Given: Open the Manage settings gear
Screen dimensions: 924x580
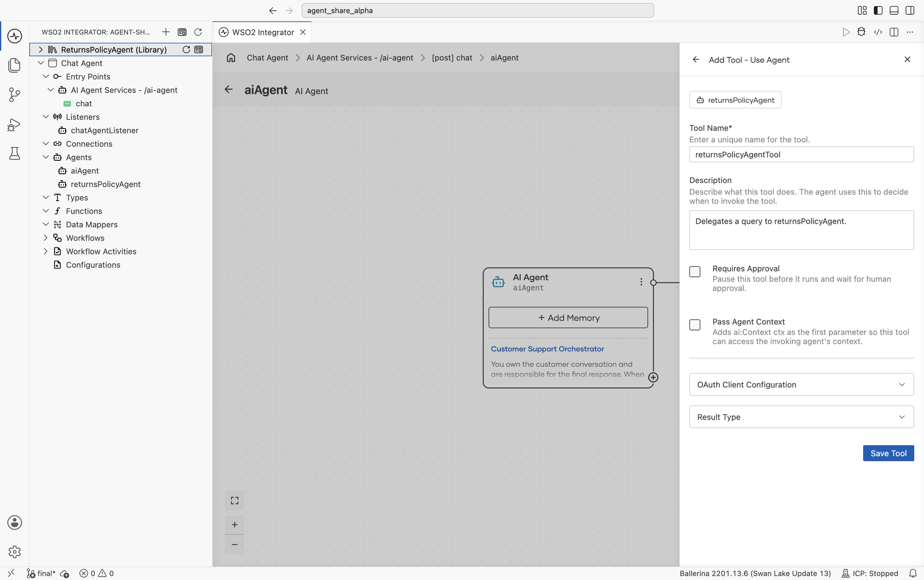Looking at the screenshot, I should pyautogui.click(x=14, y=551).
